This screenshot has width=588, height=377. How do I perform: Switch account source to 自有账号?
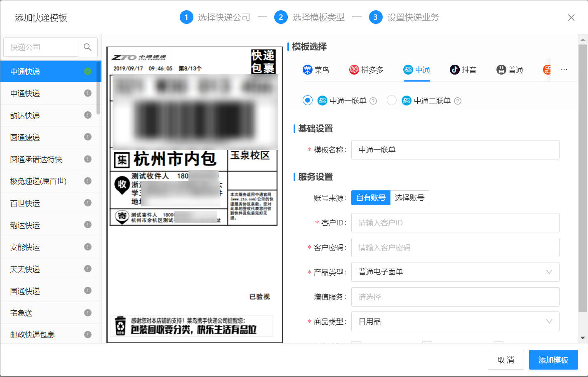coord(371,198)
